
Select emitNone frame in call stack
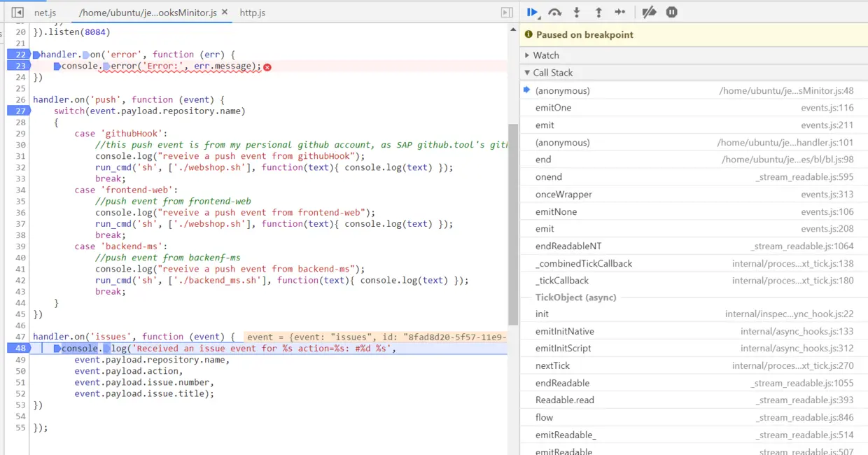pos(694,212)
